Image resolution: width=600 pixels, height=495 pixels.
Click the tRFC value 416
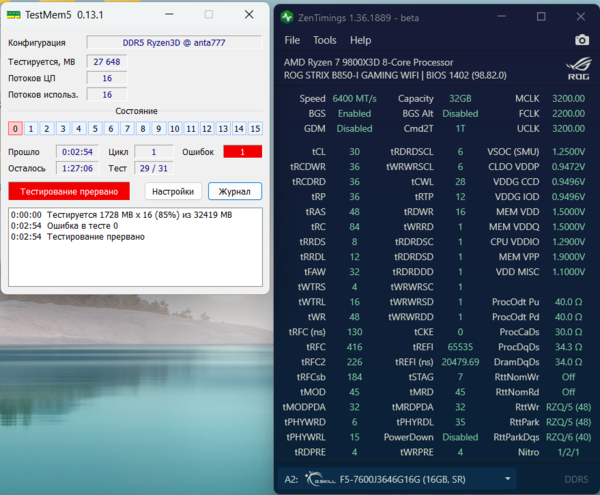coord(354,347)
